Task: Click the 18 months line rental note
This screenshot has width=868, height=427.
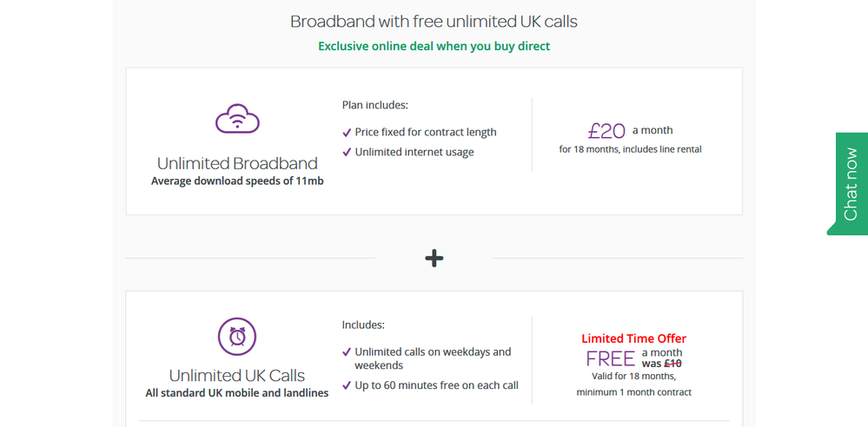Action: coord(630,149)
